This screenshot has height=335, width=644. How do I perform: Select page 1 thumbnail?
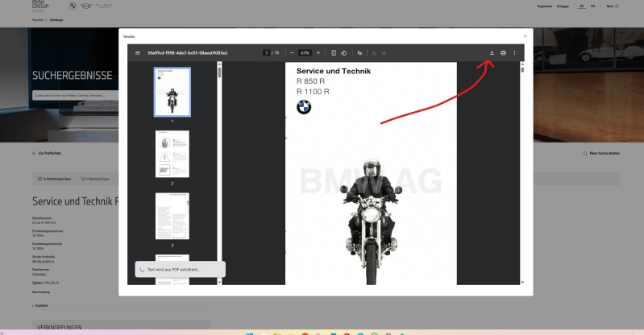pos(172,93)
